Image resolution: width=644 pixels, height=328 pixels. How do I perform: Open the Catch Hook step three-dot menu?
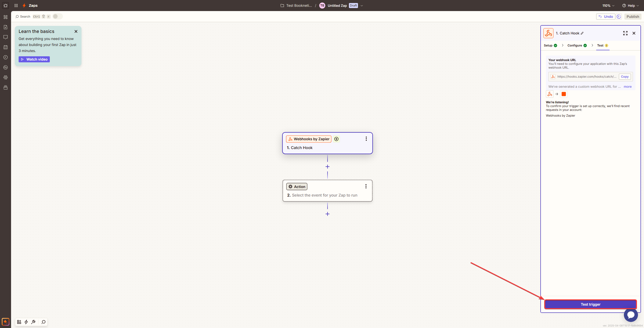(366, 139)
